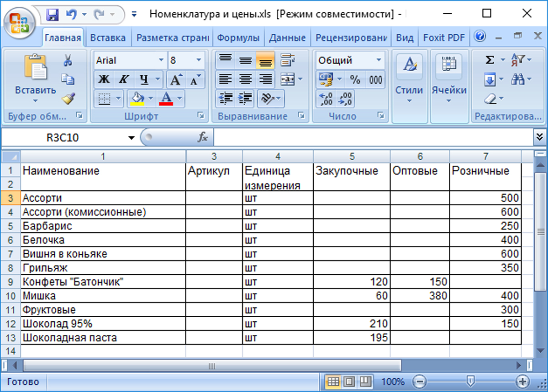
Task: Click the Paste (Вставить) clipboard icon
Action: [35, 67]
